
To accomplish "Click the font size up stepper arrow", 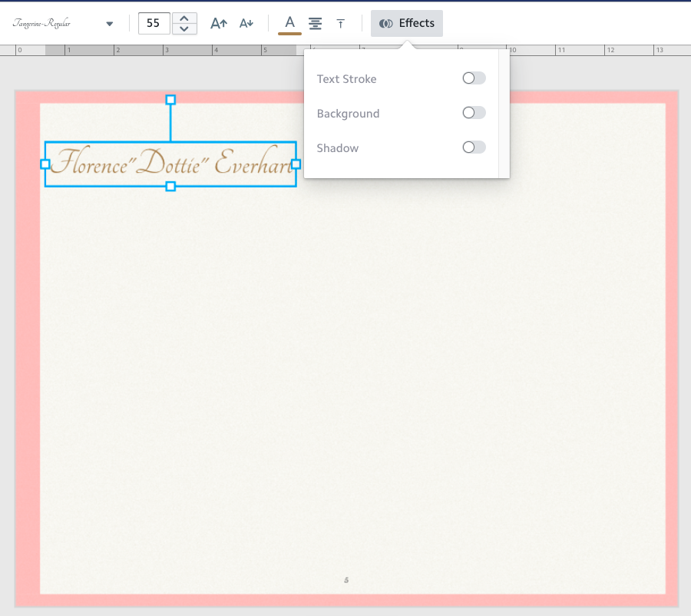I will pyautogui.click(x=184, y=18).
